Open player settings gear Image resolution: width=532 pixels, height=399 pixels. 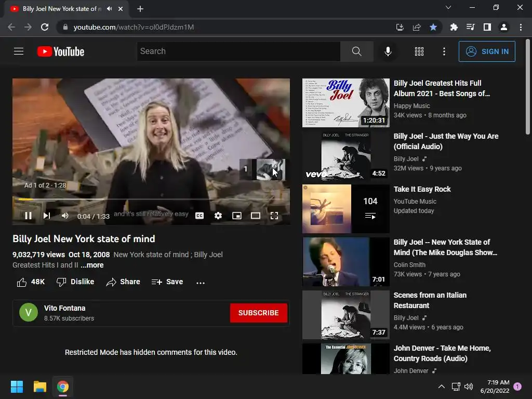tap(218, 216)
